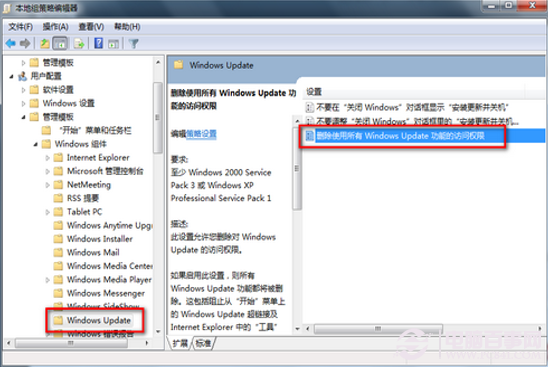Click the Export list toolbar icon
The image size is (548, 367).
79,44
